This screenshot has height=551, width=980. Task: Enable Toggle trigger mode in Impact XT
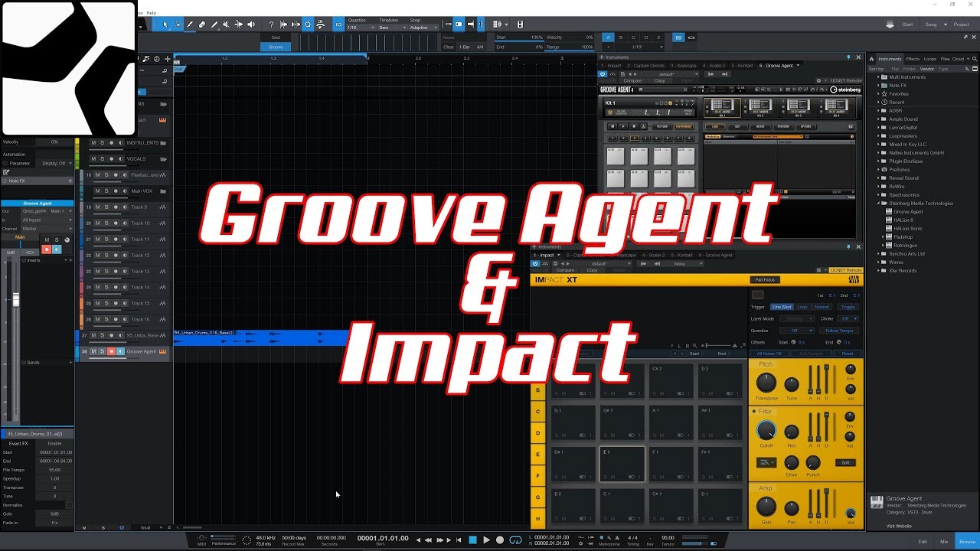(x=848, y=307)
